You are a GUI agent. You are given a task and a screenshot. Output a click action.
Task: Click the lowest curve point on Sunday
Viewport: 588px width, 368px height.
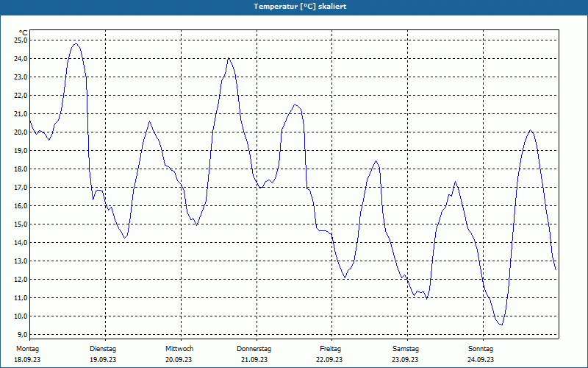coord(501,325)
